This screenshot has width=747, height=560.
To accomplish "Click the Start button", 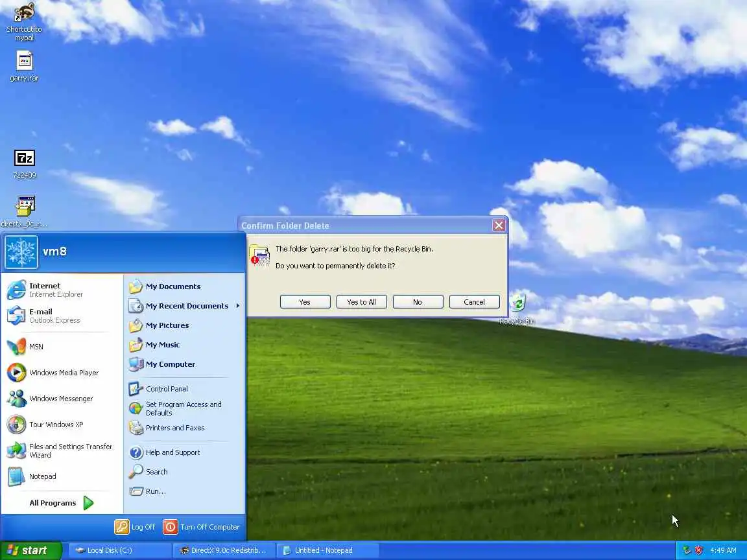I will click(31, 550).
